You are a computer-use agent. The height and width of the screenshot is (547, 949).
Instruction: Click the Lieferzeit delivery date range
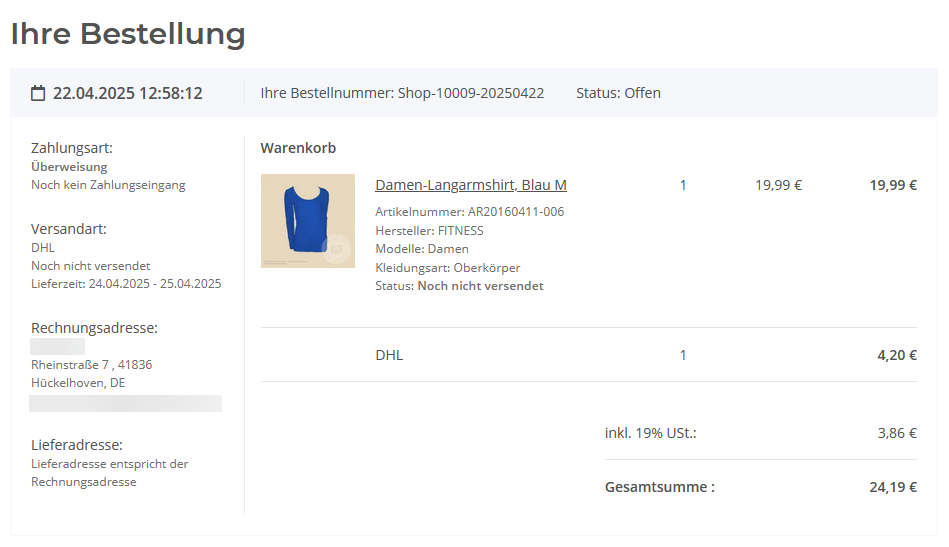[126, 283]
